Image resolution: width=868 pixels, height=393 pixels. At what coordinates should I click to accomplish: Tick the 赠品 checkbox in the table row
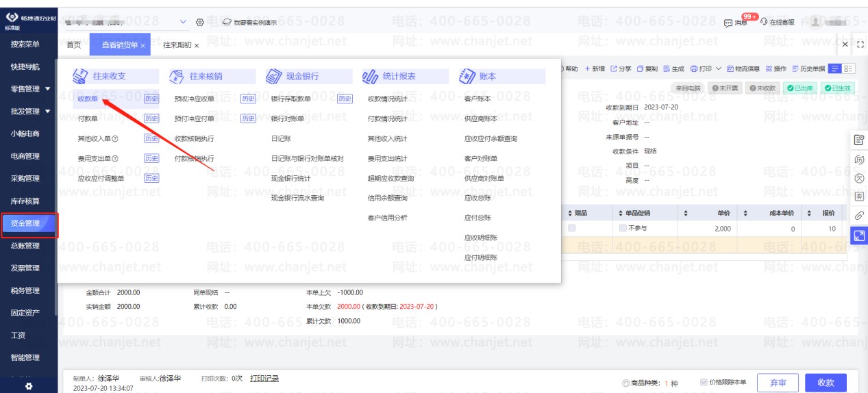click(x=571, y=228)
